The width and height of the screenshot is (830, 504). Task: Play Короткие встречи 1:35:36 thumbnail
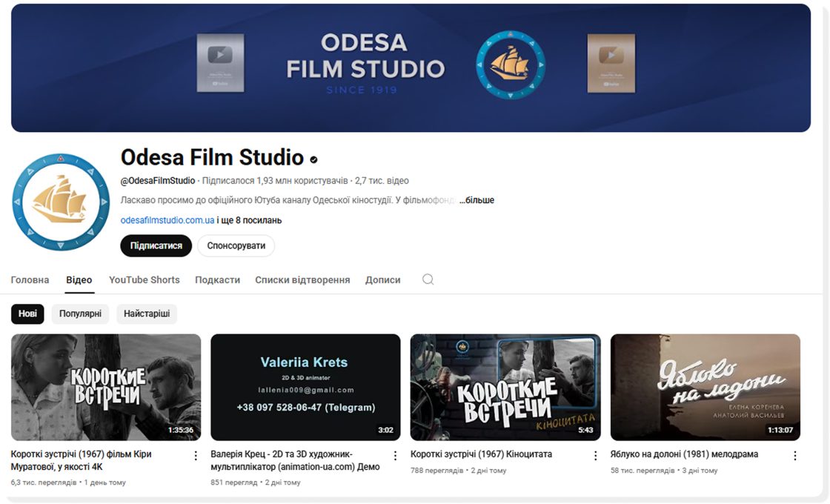(106, 387)
